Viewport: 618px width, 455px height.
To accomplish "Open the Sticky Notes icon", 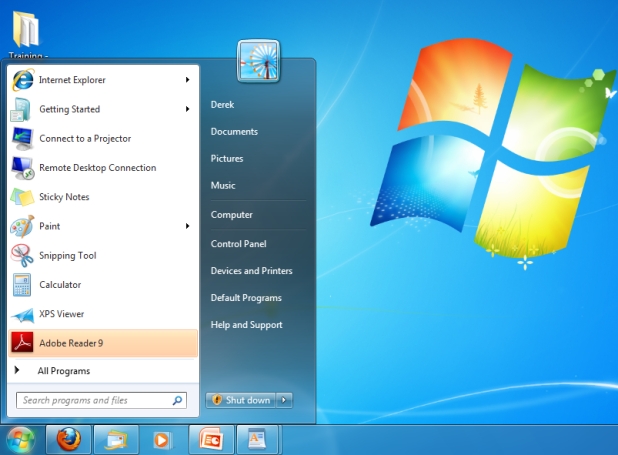I will tap(22, 197).
